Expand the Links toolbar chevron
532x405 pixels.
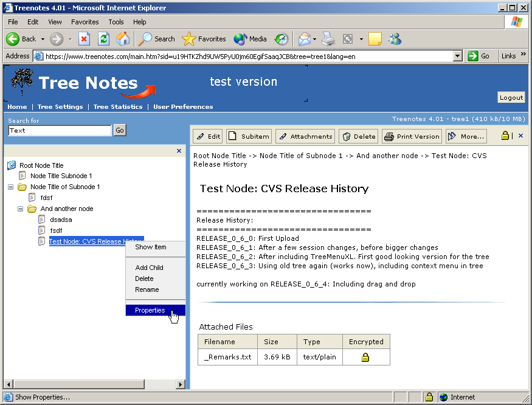pos(523,54)
